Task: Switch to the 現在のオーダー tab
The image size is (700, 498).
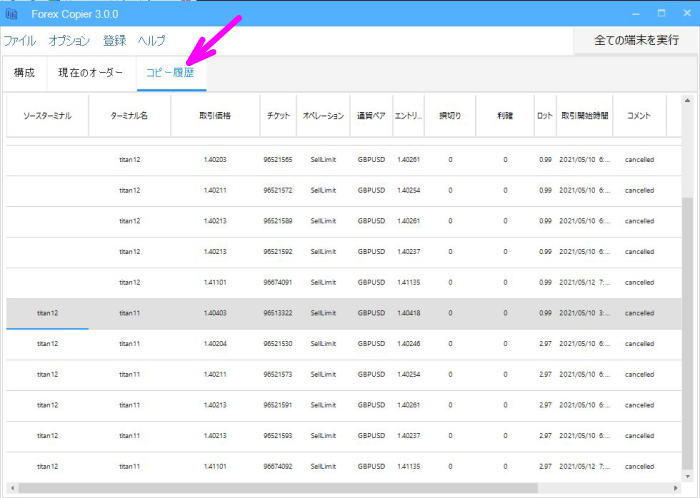Action: (x=91, y=73)
